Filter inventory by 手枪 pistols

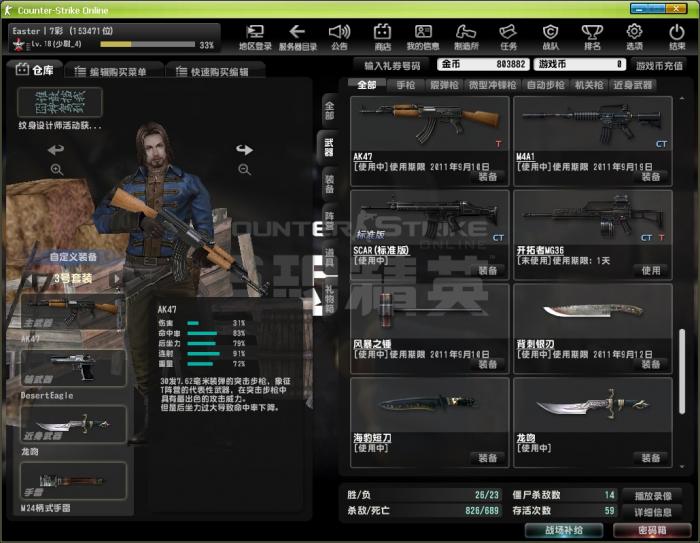coord(406,85)
